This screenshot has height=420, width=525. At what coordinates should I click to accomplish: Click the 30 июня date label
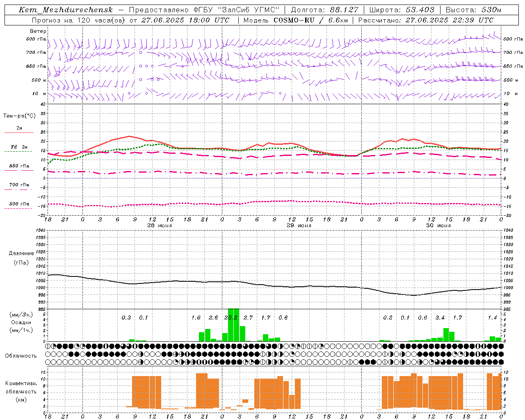pos(438,226)
